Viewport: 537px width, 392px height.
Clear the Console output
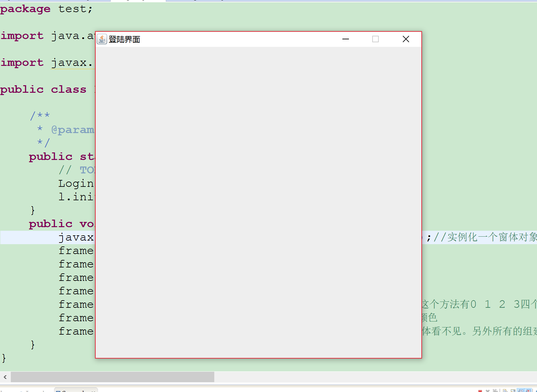point(505,391)
